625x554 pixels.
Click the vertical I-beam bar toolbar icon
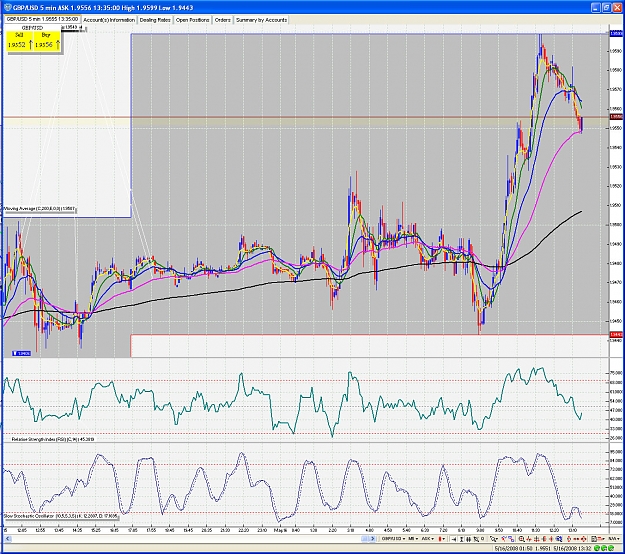tap(461, 539)
